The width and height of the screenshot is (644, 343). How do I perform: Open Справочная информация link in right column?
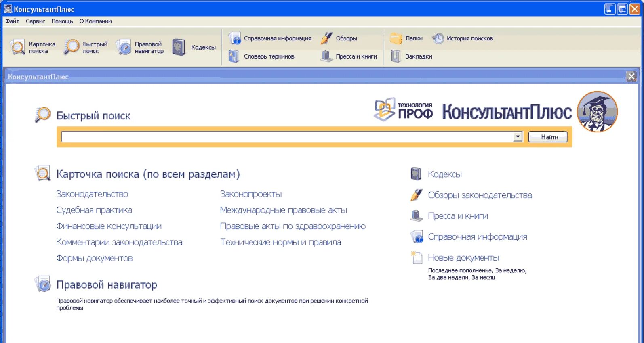coord(478,237)
